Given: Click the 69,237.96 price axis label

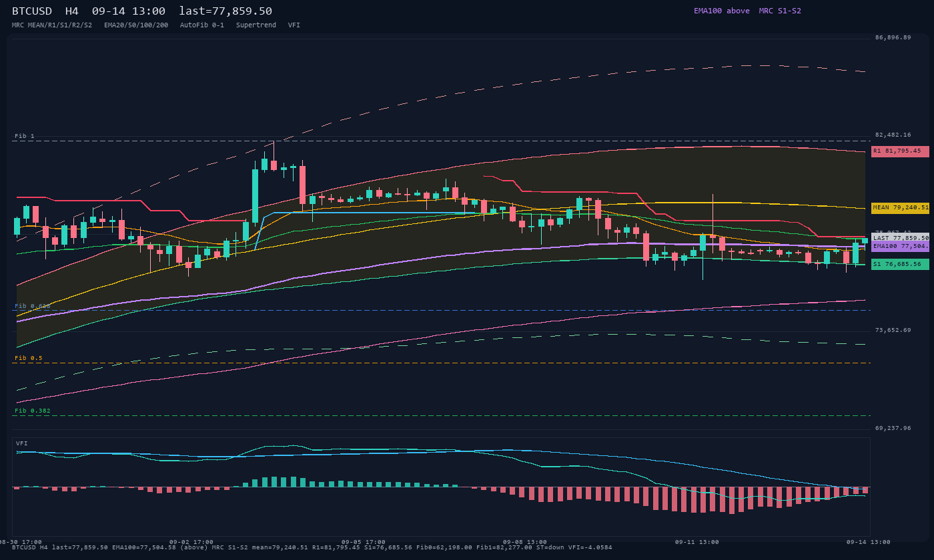Looking at the screenshot, I should [893, 428].
